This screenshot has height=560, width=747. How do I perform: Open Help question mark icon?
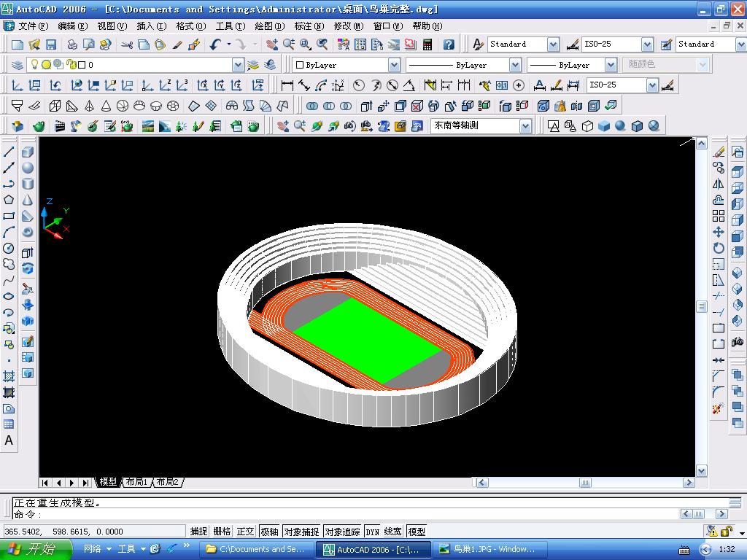click(449, 44)
